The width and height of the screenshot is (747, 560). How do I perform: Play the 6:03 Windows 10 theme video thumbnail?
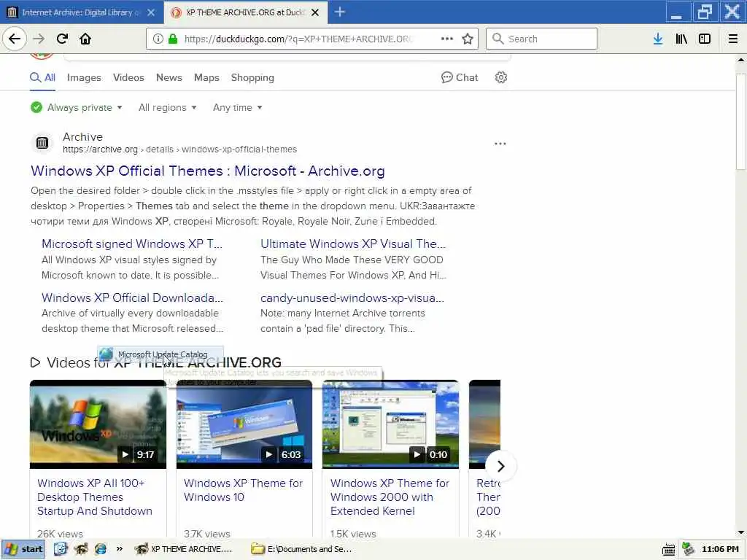tap(244, 424)
